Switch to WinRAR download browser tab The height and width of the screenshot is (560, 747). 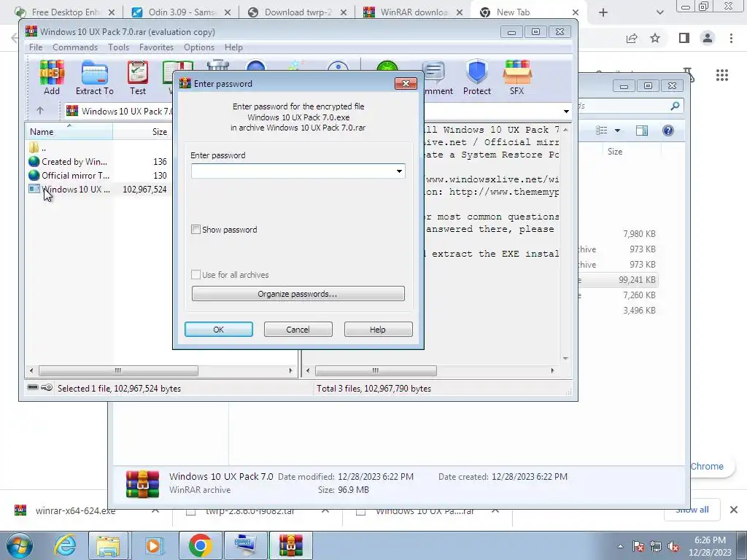pyautogui.click(x=413, y=12)
